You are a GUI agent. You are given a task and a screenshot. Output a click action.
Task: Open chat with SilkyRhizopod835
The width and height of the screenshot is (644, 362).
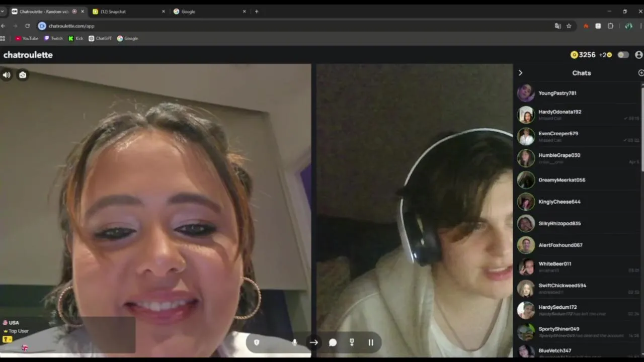(x=578, y=223)
